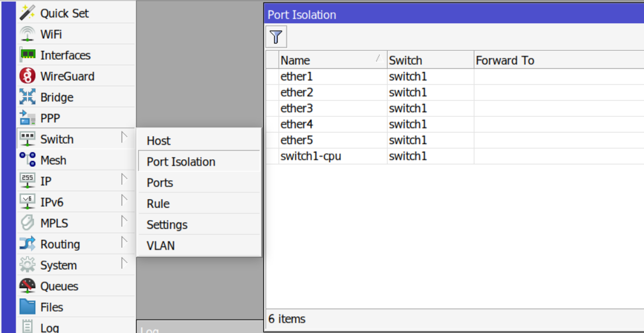Click the PPP icon
Viewport: 644px width, 333px height.
coord(27,118)
